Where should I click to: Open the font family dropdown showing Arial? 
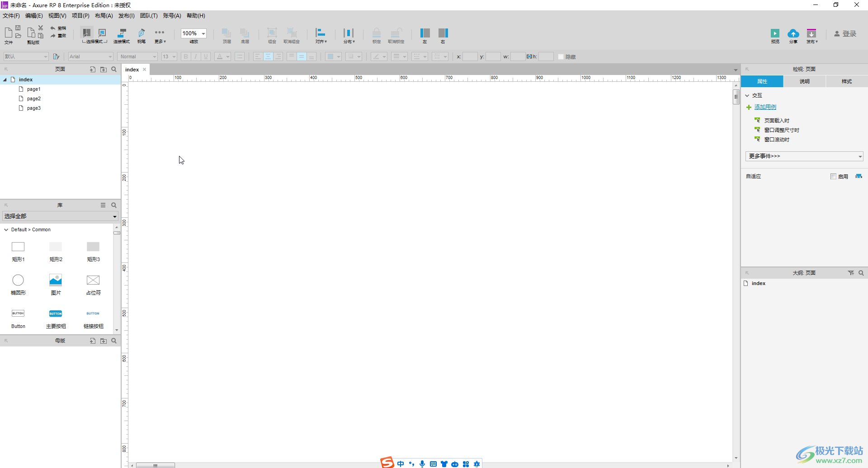(x=90, y=56)
